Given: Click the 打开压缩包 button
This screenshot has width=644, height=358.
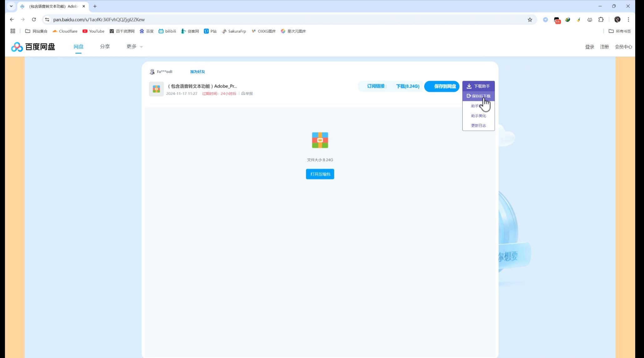Looking at the screenshot, I should (x=320, y=174).
